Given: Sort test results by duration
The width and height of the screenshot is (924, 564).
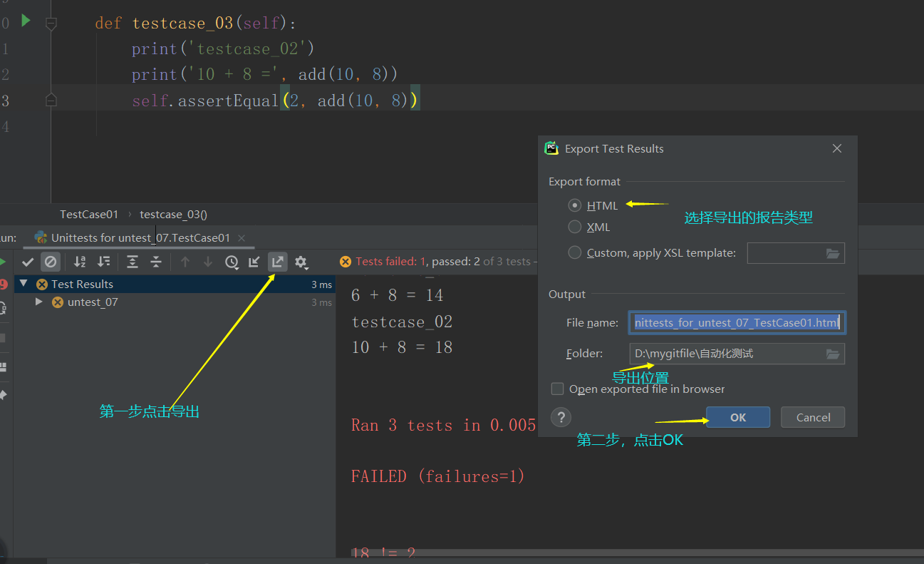Looking at the screenshot, I should tap(104, 262).
